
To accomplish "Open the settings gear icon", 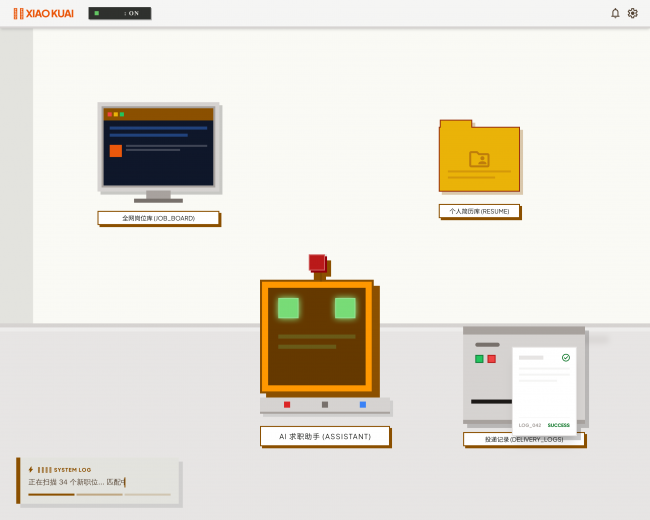I will [632, 13].
